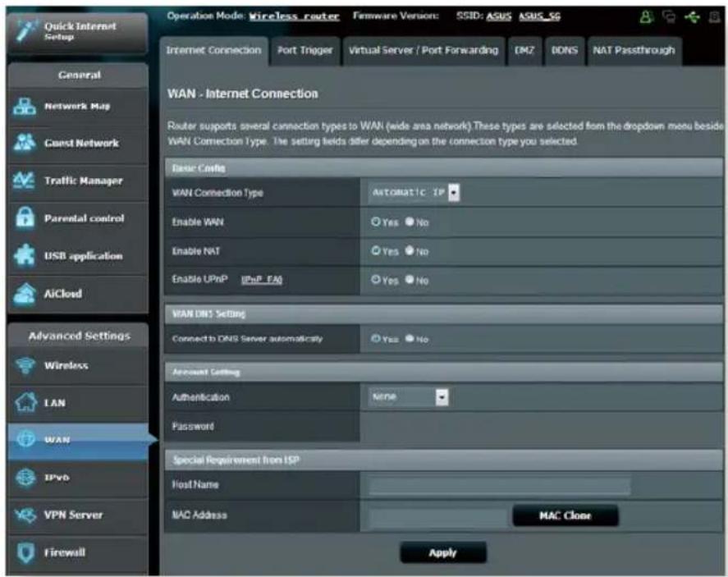Viewport: 728px width, 577px height.
Task: Click the Network Map icon
Action: 24,107
